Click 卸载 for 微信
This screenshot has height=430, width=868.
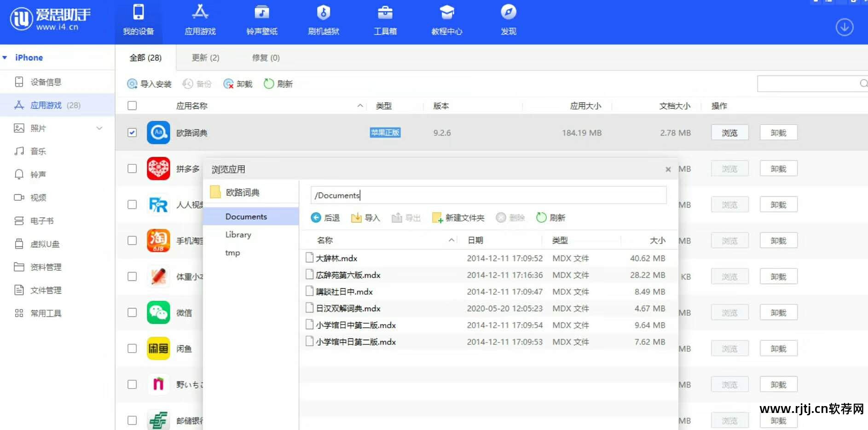coord(778,313)
